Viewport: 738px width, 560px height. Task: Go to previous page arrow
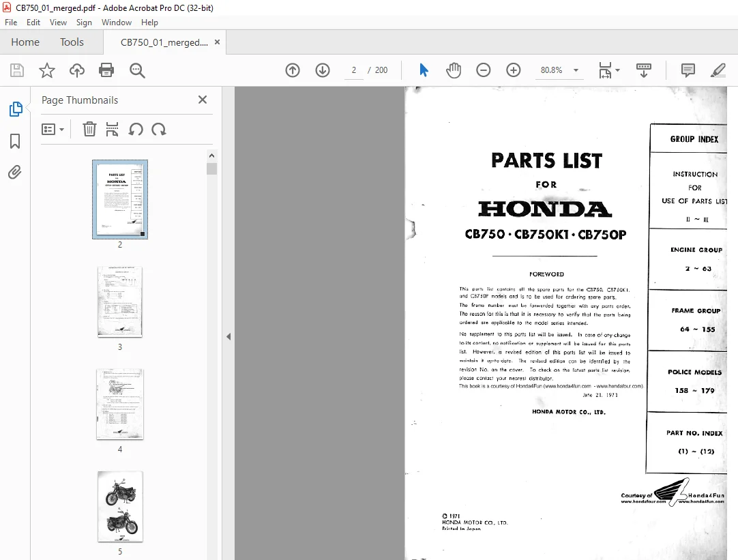pos(293,70)
